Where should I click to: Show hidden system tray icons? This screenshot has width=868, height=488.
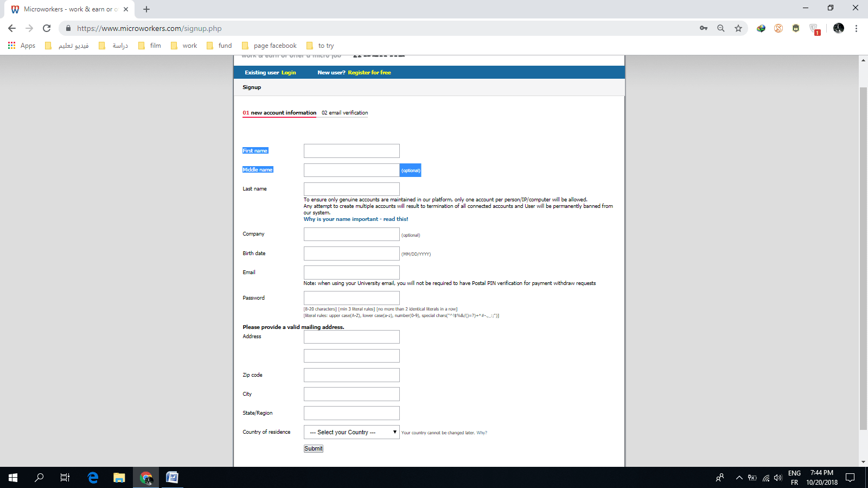tap(739, 478)
